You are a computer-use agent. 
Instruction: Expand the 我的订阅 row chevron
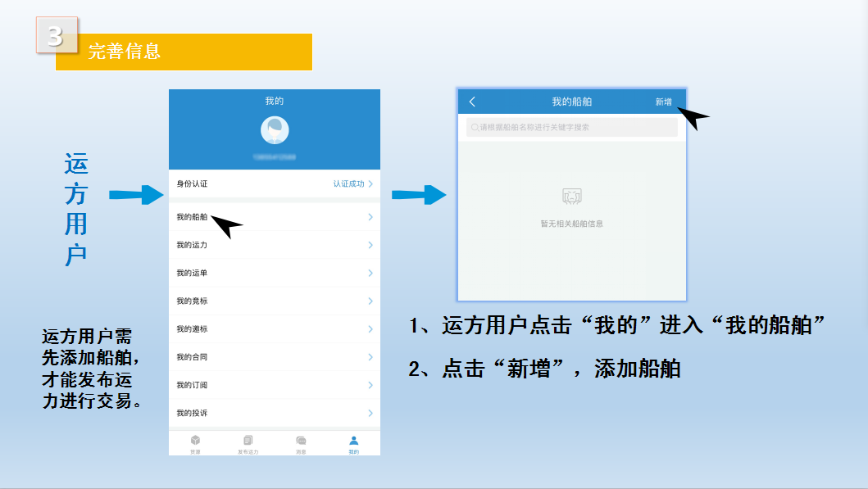point(370,385)
